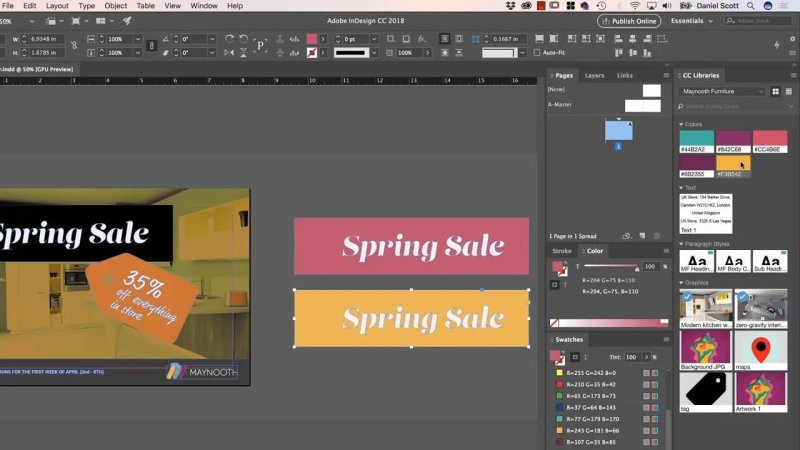
Task: Collapse the Colors section in CC Libraries
Action: (x=681, y=124)
